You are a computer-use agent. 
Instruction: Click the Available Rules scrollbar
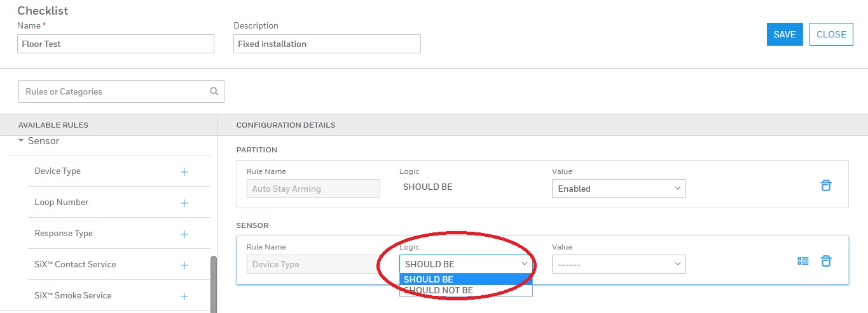(x=214, y=283)
